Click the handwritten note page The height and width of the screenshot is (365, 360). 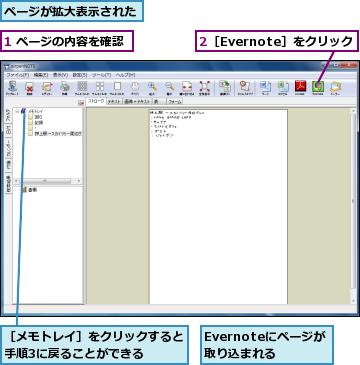pos(218,207)
